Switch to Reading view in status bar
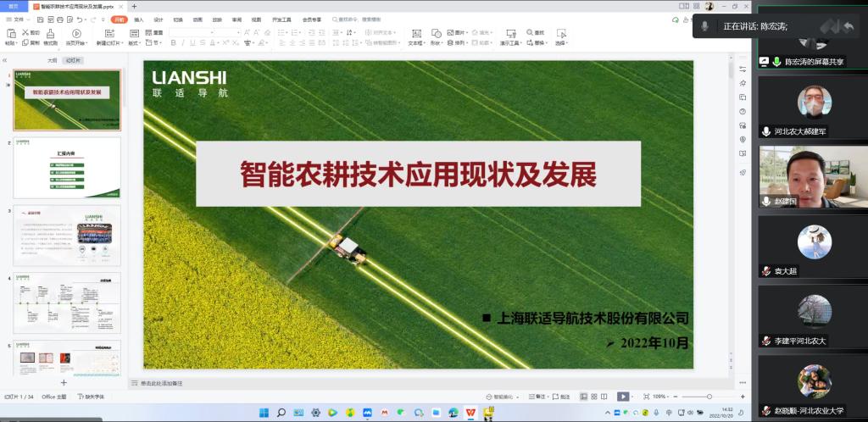 click(604, 397)
